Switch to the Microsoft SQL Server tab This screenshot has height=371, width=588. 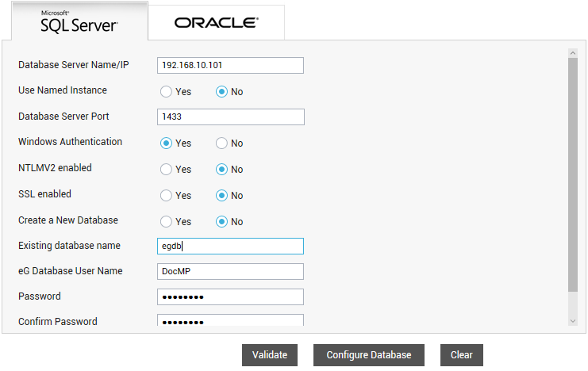tap(79, 21)
